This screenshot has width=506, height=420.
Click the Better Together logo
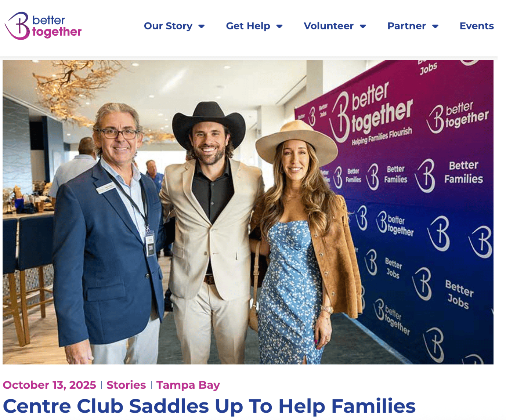click(43, 26)
